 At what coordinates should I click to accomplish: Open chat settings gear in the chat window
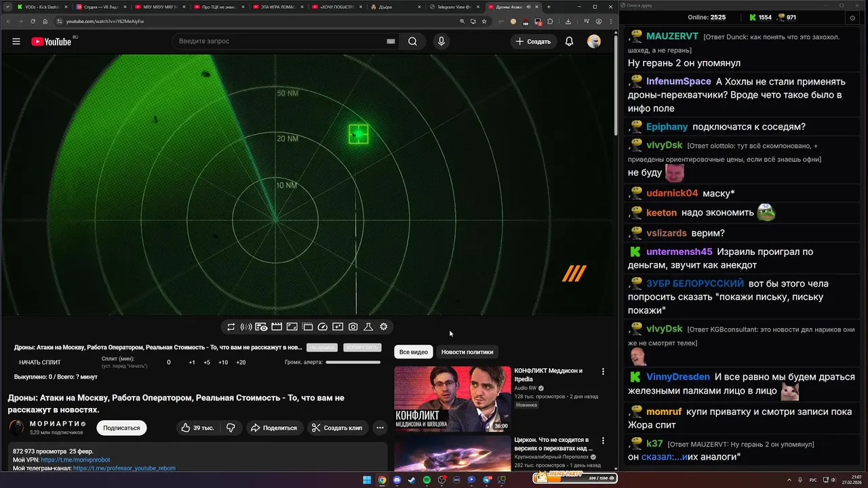(x=852, y=17)
